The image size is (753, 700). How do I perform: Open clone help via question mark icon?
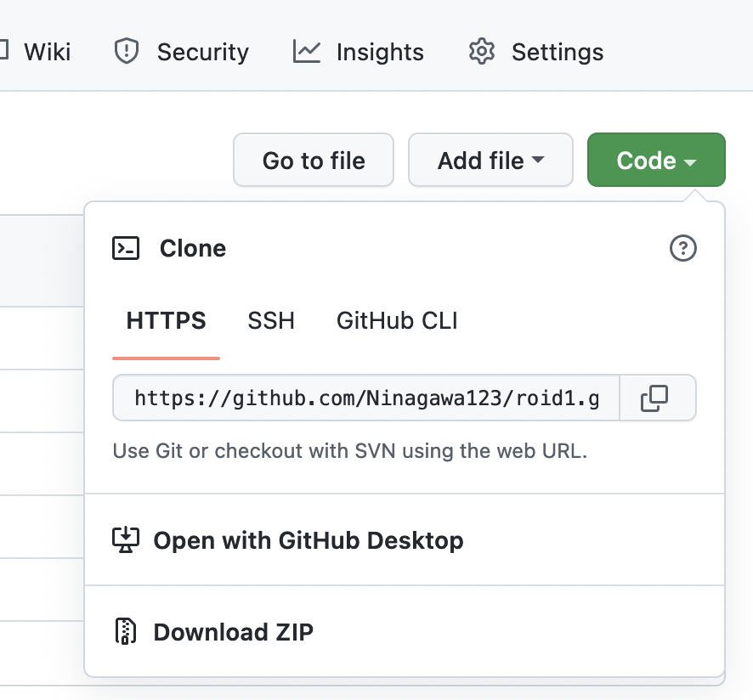click(683, 248)
